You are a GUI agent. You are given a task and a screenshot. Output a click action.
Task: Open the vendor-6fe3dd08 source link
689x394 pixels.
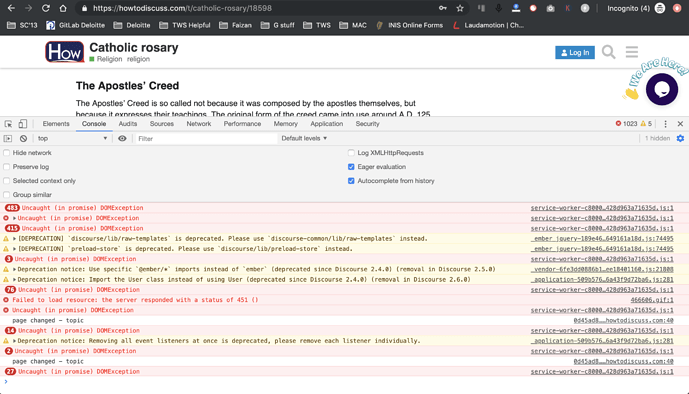[602, 269]
